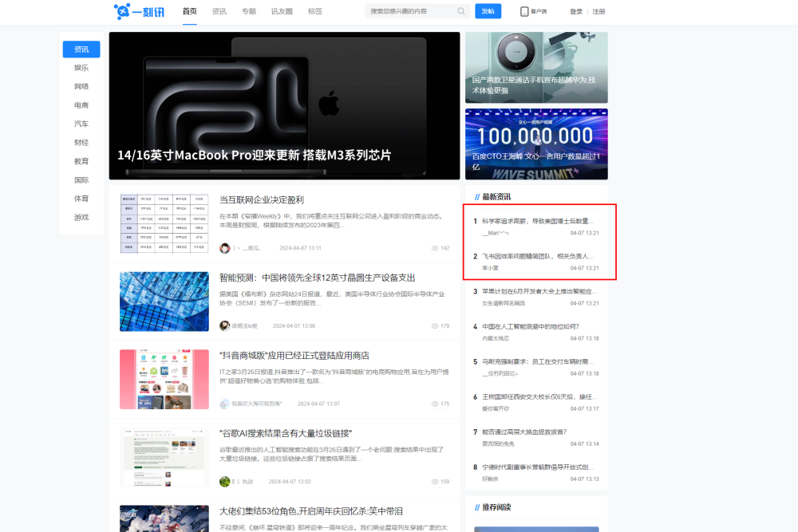This screenshot has height=532, width=798.
Task: Click view-count eye icon showing 175
Action: (x=435, y=404)
